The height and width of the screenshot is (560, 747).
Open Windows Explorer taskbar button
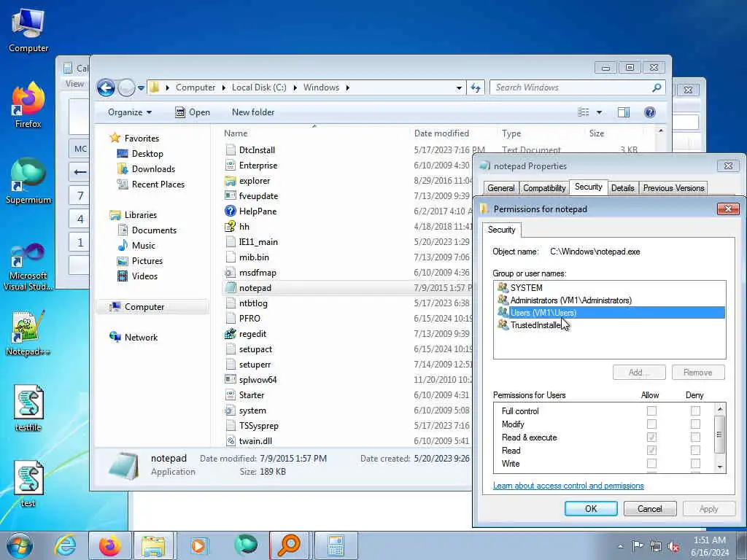(153, 545)
